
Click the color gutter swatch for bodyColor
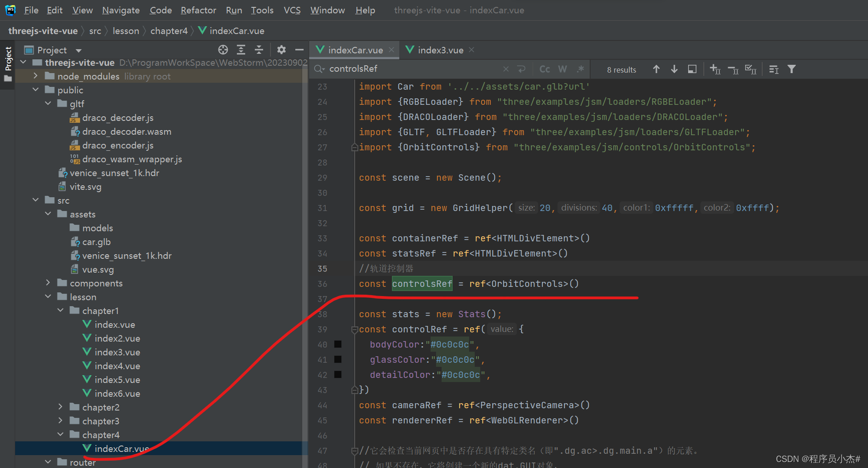pyautogui.click(x=338, y=344)
